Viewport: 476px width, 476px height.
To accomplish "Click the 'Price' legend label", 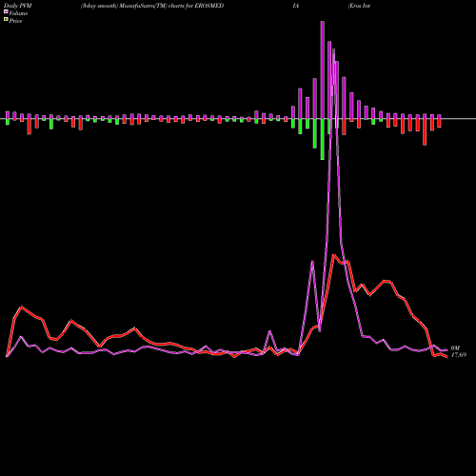I will (15, 21).
